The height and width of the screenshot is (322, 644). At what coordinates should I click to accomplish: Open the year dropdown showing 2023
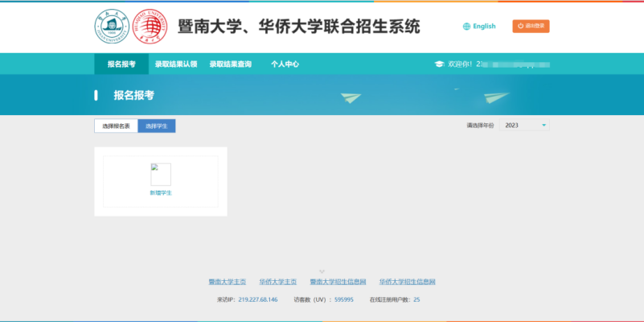point(524,125)
